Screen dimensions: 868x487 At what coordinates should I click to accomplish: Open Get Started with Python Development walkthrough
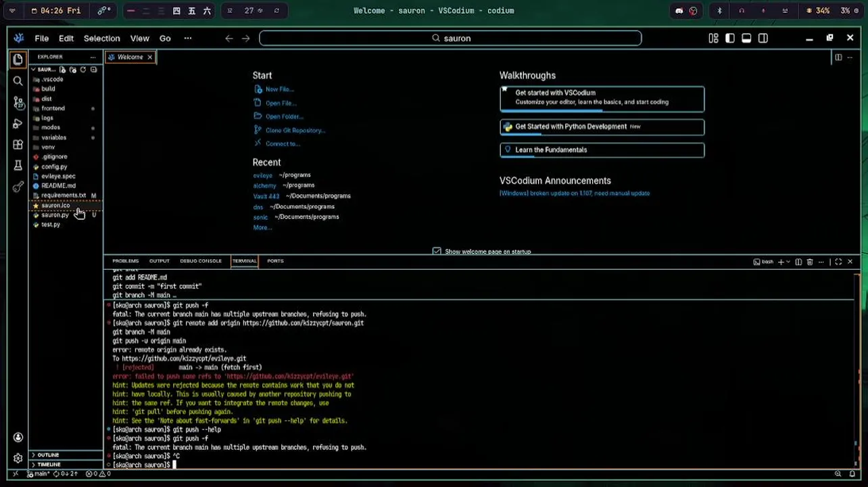pos(602,126)
